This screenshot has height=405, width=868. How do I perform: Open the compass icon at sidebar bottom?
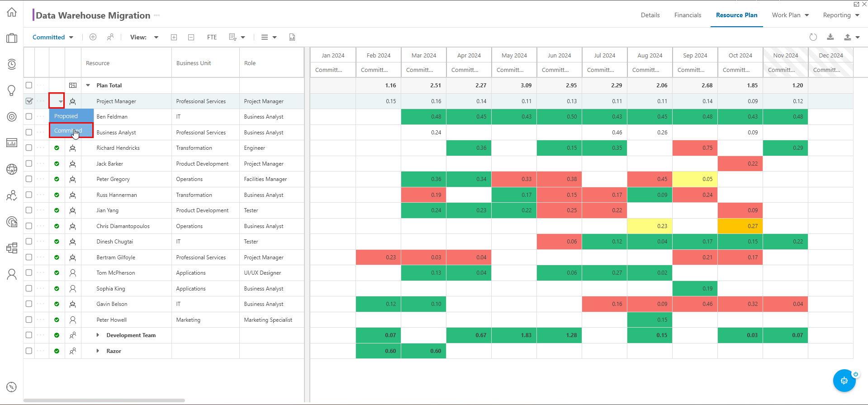(12, 387)
